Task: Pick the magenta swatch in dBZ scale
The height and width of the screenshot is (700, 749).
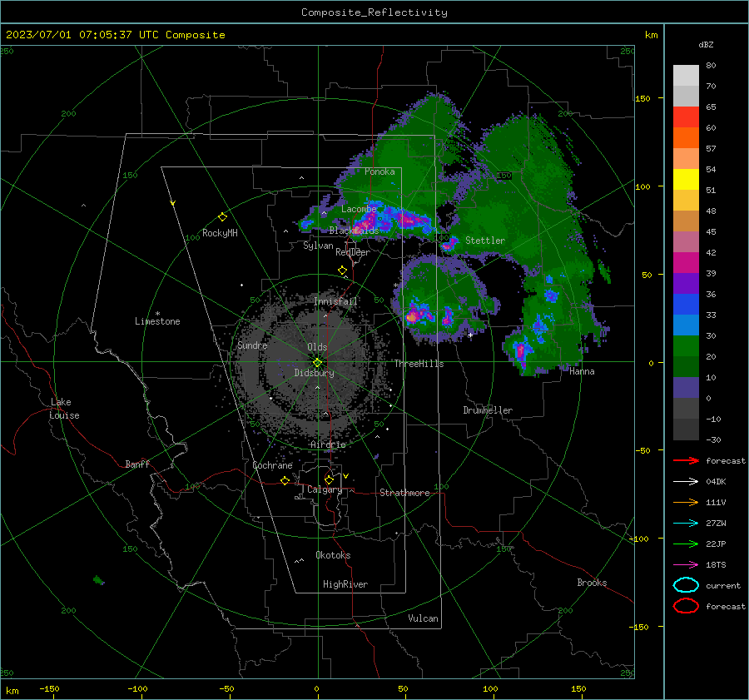Action: (x=686, y=262)
